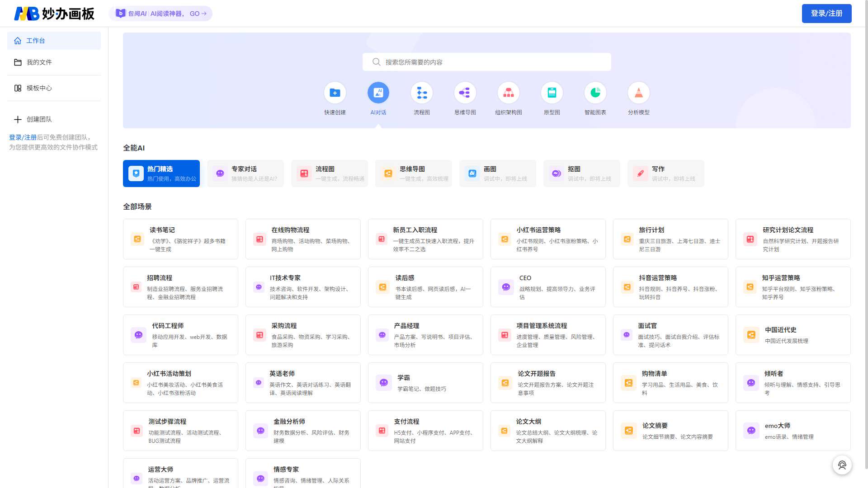Select the 画图 tab
This screenshot has height=488, width=868.
(498, 174)
